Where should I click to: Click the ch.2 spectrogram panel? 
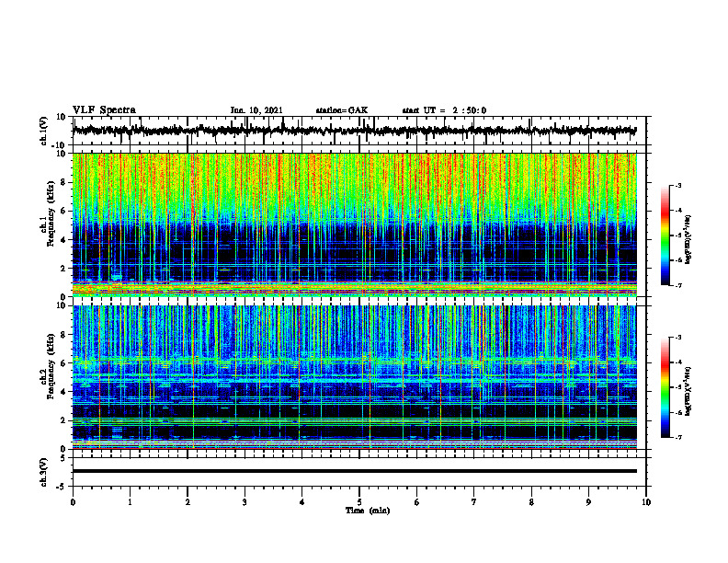(x=355, y=377)
